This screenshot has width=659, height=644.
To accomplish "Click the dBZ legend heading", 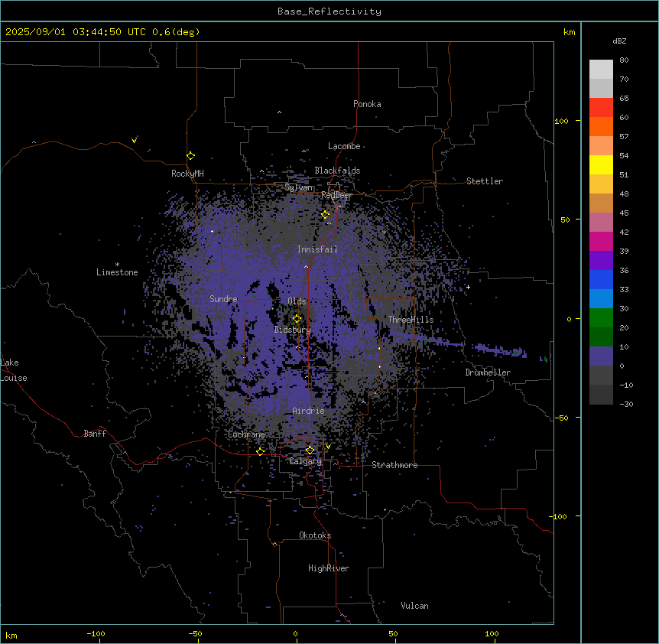I will click(x=619, y=41).
